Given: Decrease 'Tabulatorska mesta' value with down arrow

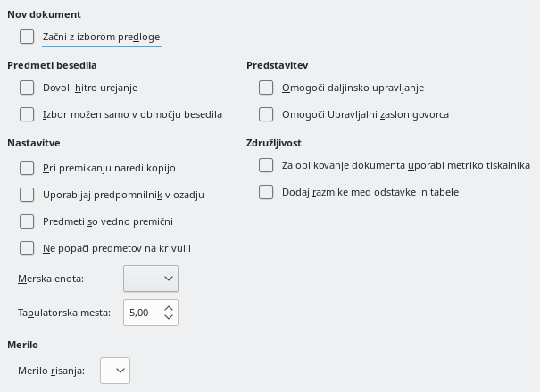Looking at the screenshot, I should (x=169, y=318).
